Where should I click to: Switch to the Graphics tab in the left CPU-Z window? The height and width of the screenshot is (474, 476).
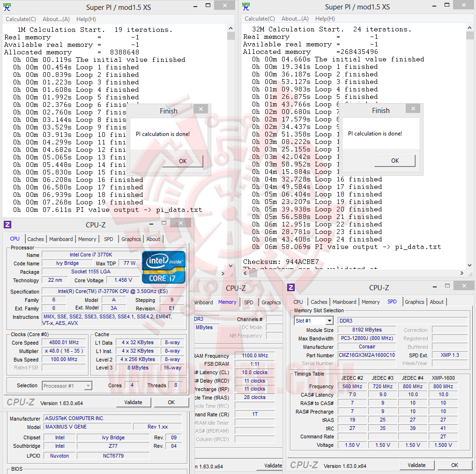(x=131, y=239)
